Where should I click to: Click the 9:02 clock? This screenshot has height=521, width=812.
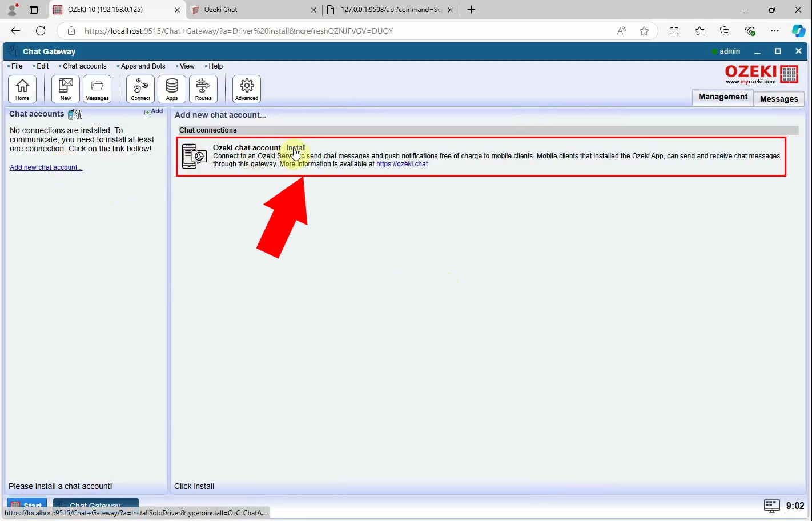click(x=795, y=506)
